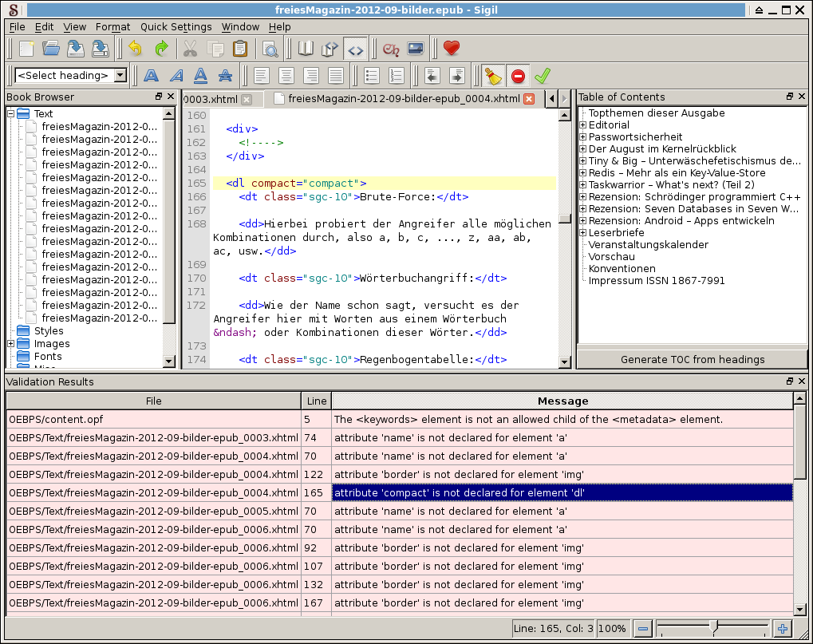Click the Insert Image toolbar icon

click(x=416, y=49)
